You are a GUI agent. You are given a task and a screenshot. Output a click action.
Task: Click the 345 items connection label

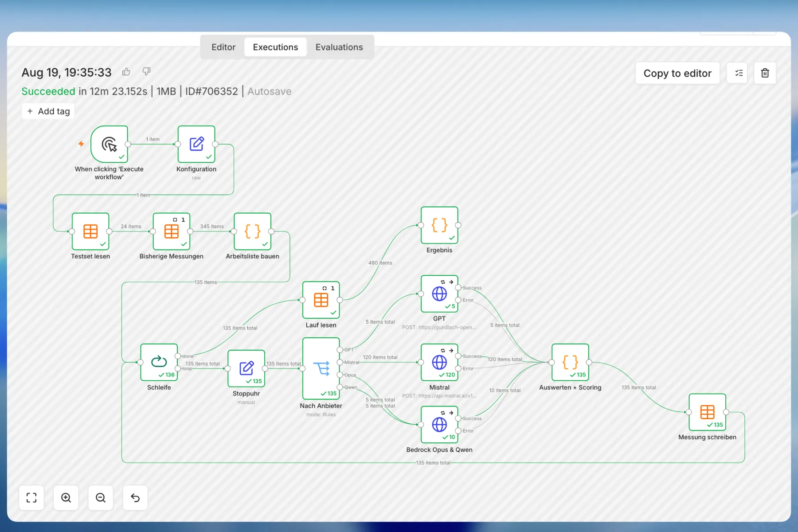[212, 227]
